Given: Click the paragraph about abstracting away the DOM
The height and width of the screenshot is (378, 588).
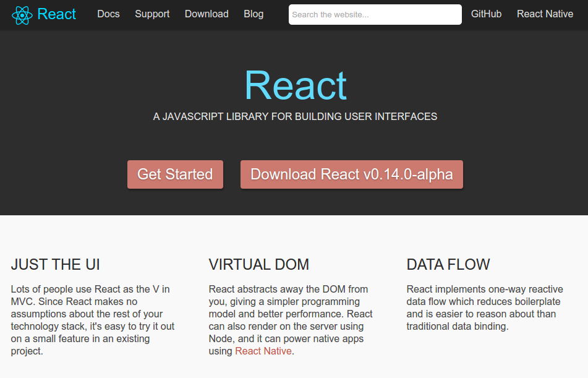Looking at the screenshot, I should click(291, 320).
